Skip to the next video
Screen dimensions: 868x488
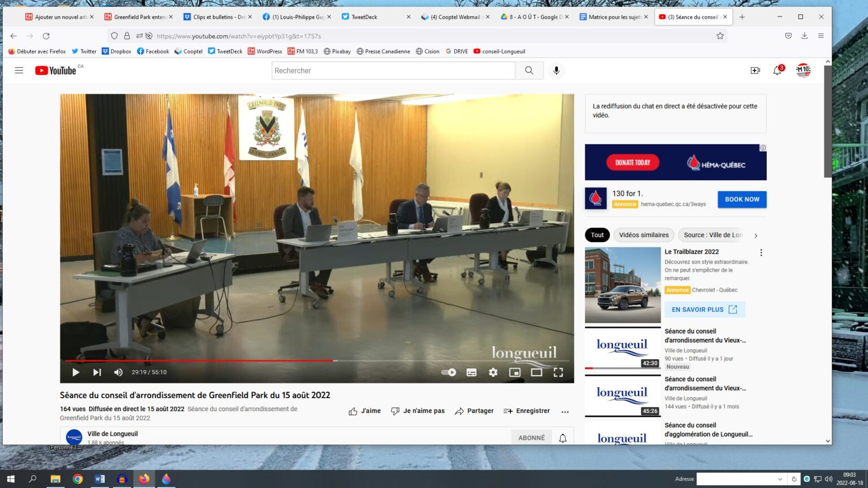97,372
